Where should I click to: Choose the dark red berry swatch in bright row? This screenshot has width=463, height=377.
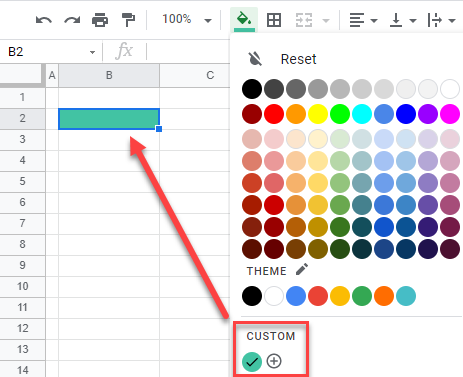(x=252, y=114)
